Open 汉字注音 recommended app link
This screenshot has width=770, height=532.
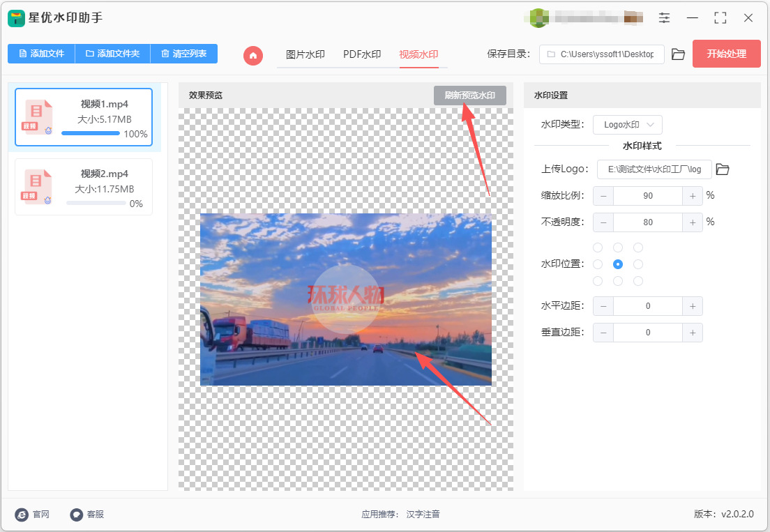pyautogui.click(x=423, y=515)
